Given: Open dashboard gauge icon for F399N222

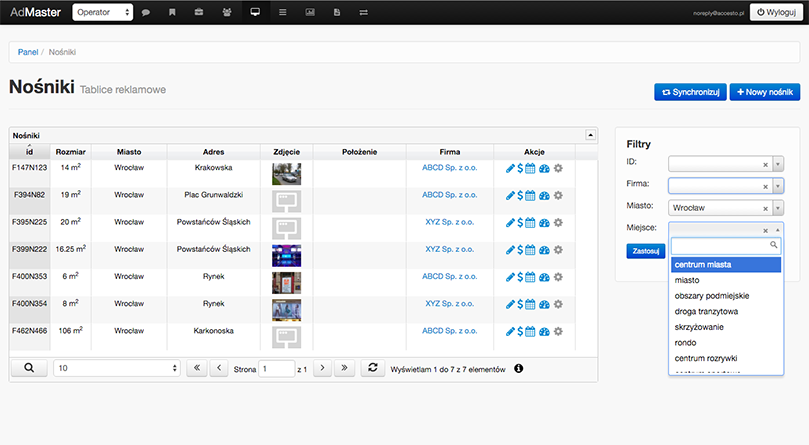Looking at the screenshot, I should [x=544, y=250].
